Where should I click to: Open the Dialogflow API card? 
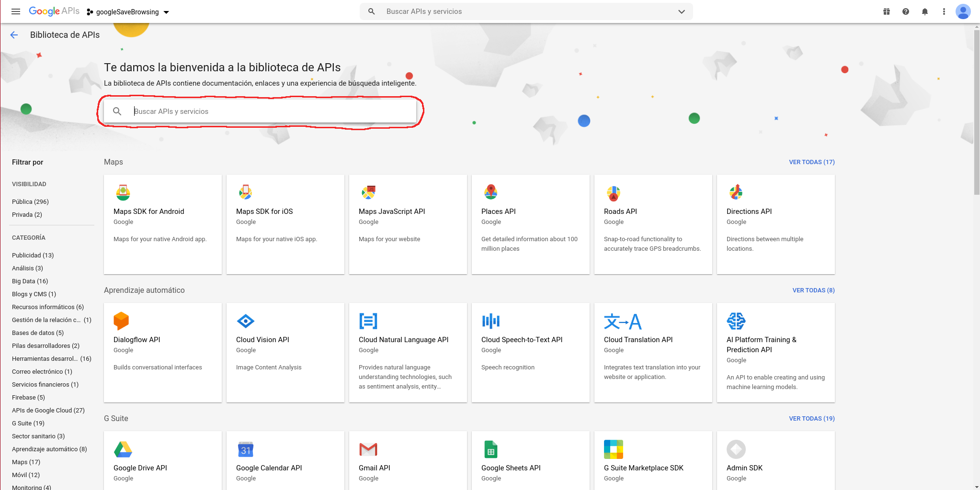point(162,352)
